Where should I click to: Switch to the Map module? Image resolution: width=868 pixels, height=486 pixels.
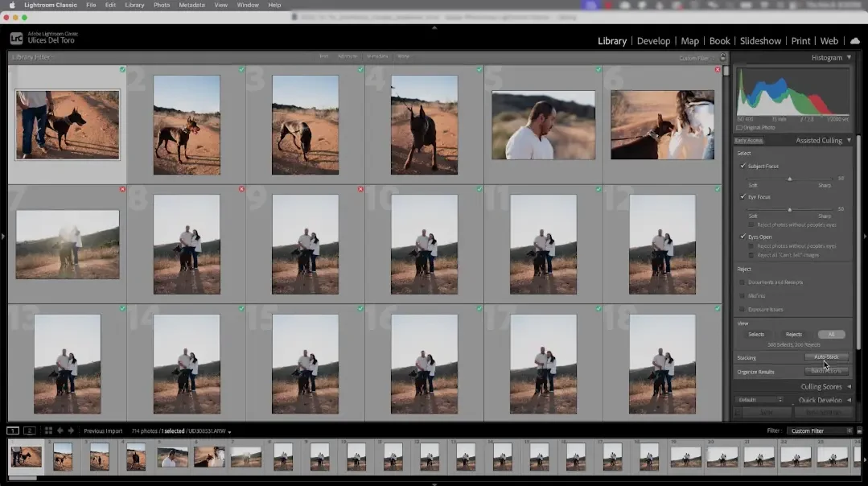click(x=689, y=41)
